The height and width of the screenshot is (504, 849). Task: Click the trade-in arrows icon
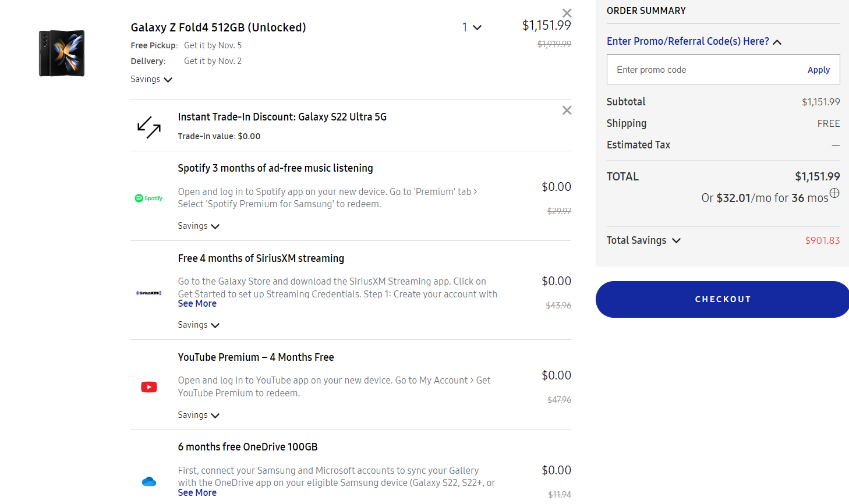150,126
